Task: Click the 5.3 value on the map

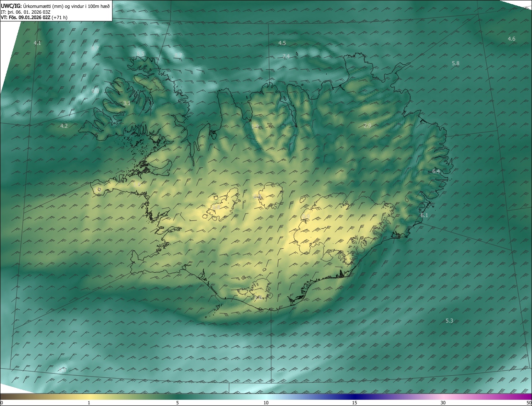Action: click(449, 320)
